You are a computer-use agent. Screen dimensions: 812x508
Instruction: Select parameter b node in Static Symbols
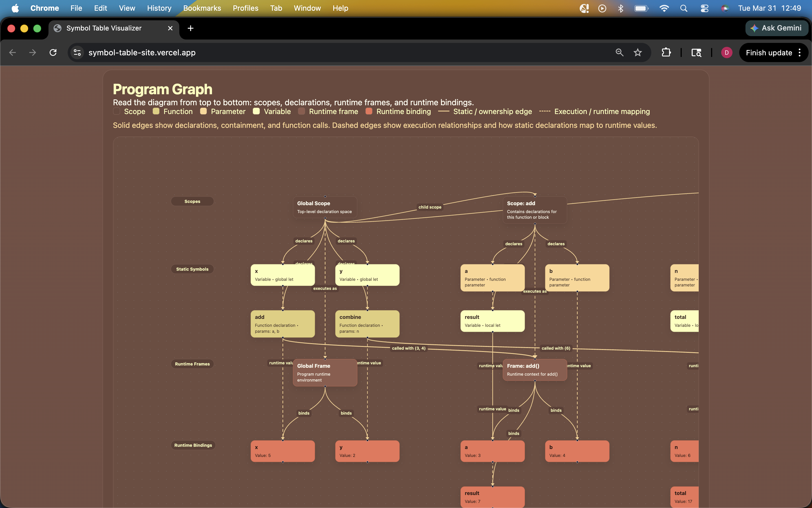point(577,277)
